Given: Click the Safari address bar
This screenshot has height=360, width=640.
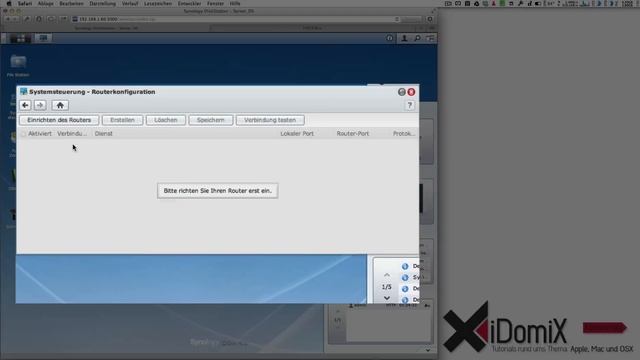Looking at the screenshot, I should (235, 19).
